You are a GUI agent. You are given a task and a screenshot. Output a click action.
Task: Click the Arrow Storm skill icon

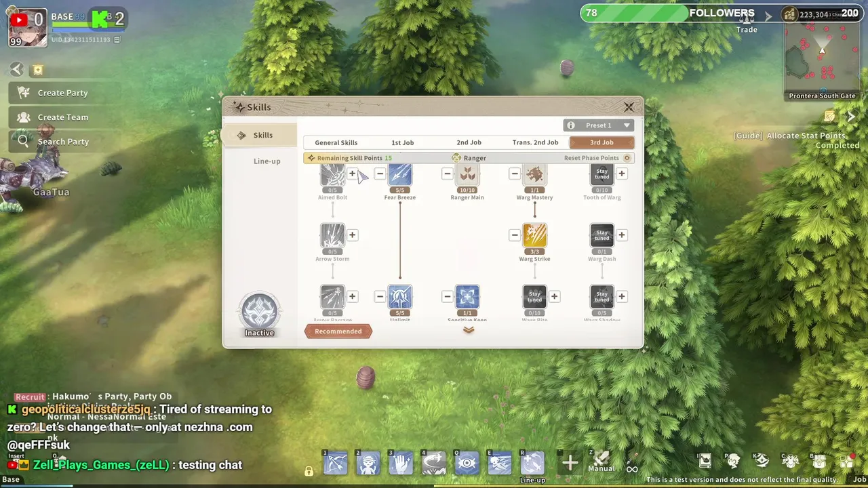click(332, 235)
